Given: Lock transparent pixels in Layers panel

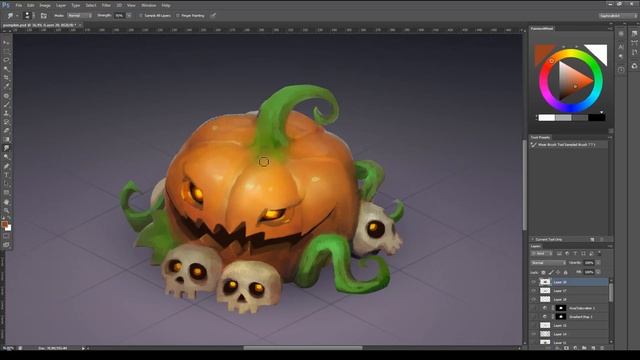Looking at the screenshot, I should pos(543,272).
